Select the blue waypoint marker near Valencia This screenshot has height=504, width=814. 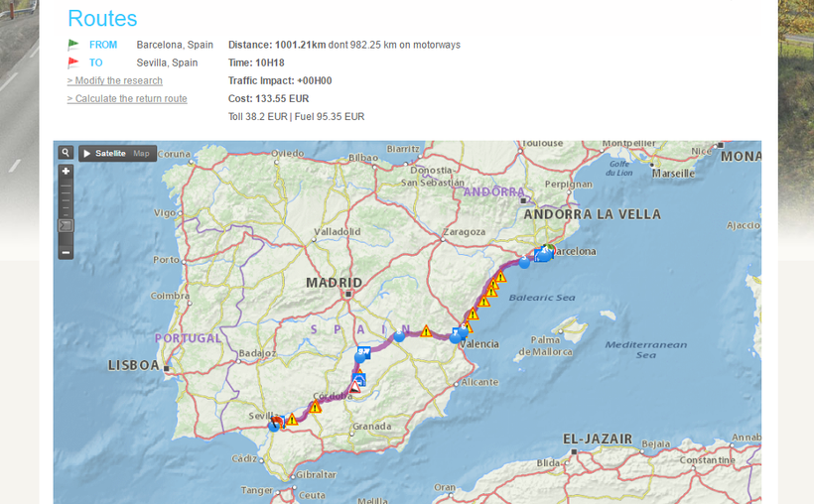[455, 337]
